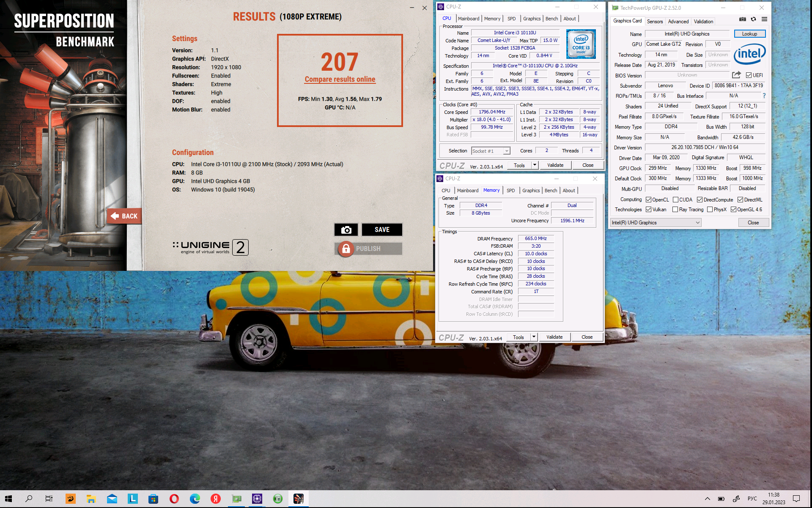Screen dimensions: 812x508
Task: Click the Driver Version value in GPU-Z
Action: pyautogui.click(x=705, y=147)
